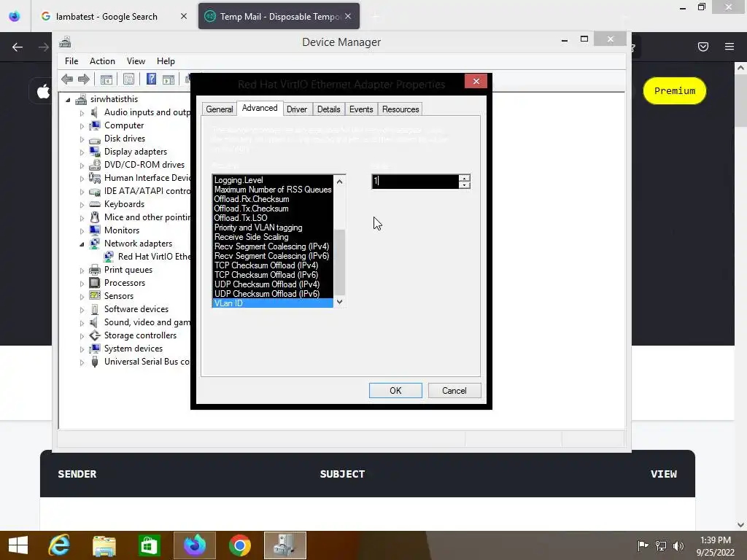The image size is (747, 560).
Task: Click OK in adapter properties dialog
Action: pyautogui.click(x=395, y=391)
